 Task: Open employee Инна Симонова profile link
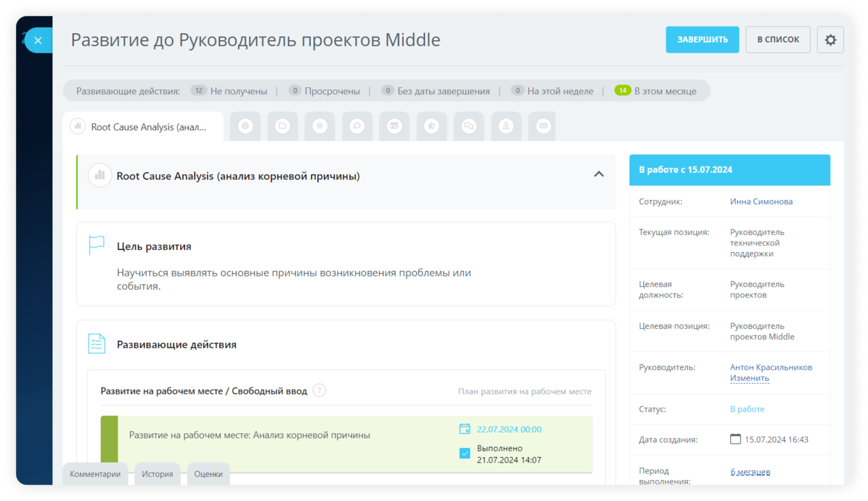tap(761, 202)
